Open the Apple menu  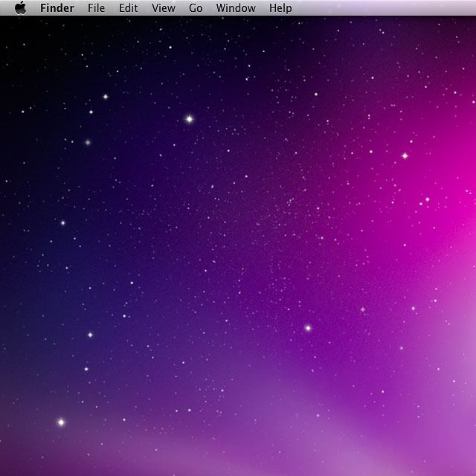tap(20, 8)
